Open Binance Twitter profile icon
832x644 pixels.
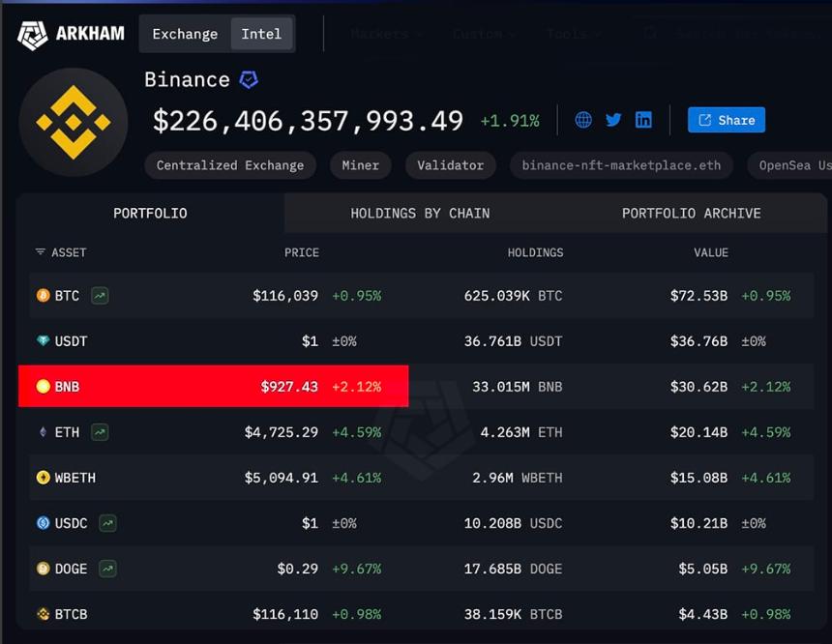(613, 120)
